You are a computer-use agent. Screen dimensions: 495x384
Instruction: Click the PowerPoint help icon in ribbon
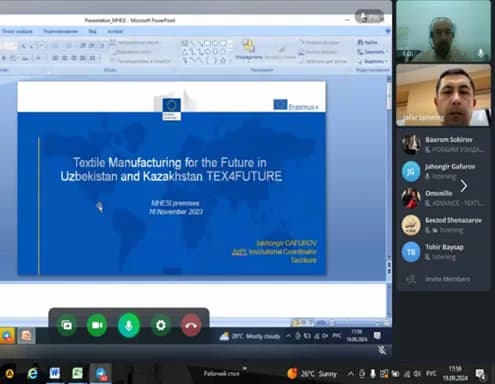tap(388, 31)
